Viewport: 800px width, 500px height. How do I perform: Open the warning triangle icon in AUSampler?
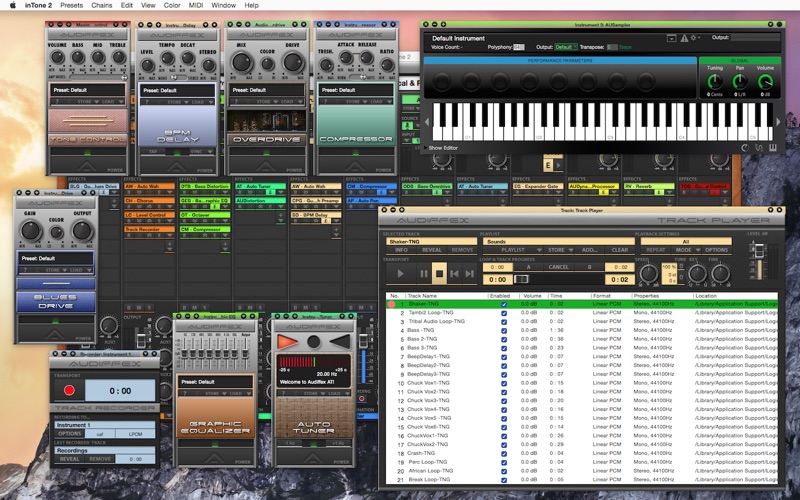coord(684,38)
